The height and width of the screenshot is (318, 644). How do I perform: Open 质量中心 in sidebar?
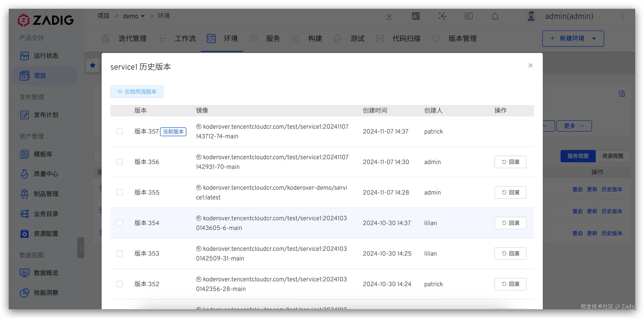(46, 174)
